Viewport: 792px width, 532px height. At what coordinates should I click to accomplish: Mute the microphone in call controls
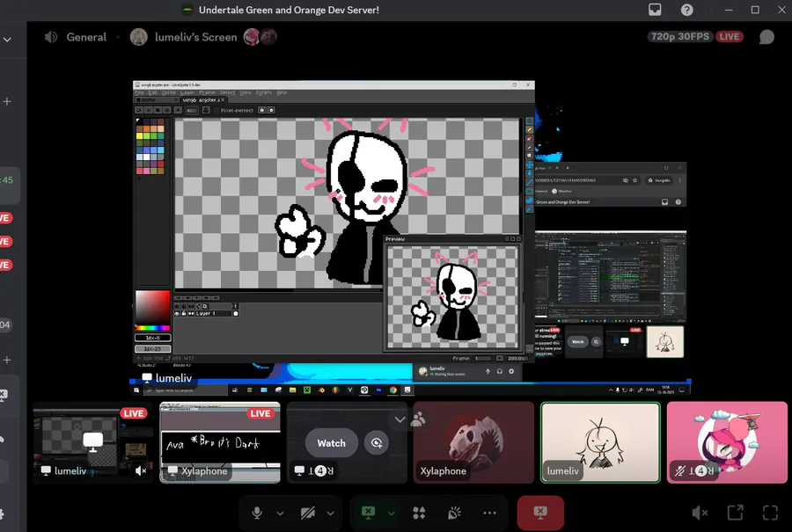(257, 514)
